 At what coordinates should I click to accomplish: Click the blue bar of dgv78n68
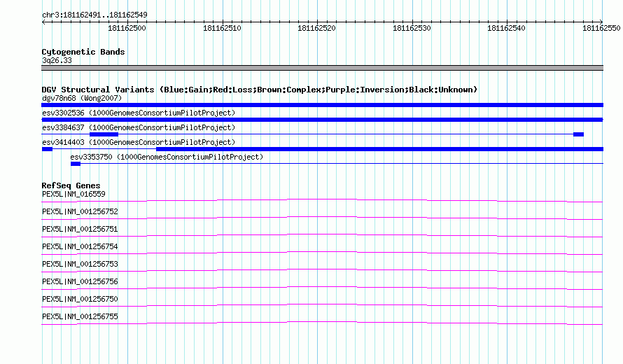[322, 105]
